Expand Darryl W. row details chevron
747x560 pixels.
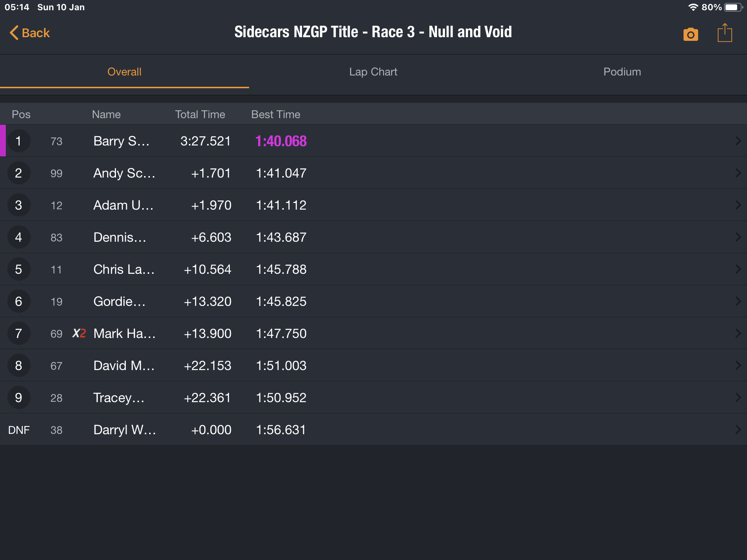pos(738,430)
